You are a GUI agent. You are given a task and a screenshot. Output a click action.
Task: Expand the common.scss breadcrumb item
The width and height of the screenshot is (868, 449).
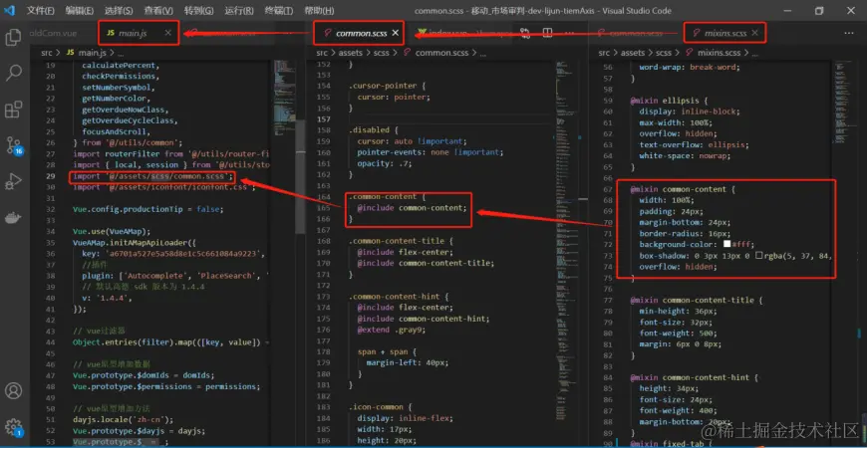point(441,53)
